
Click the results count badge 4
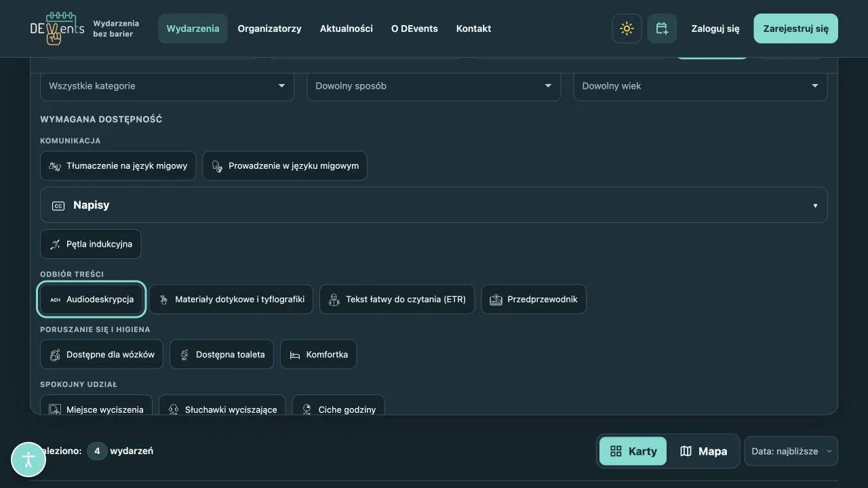97,451
